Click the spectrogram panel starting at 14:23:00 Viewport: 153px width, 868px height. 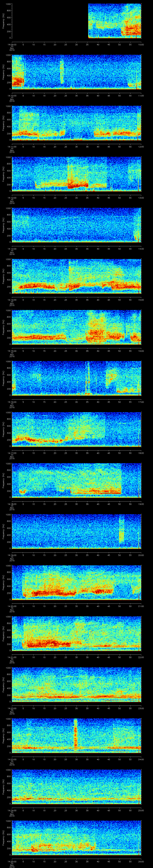76,736
